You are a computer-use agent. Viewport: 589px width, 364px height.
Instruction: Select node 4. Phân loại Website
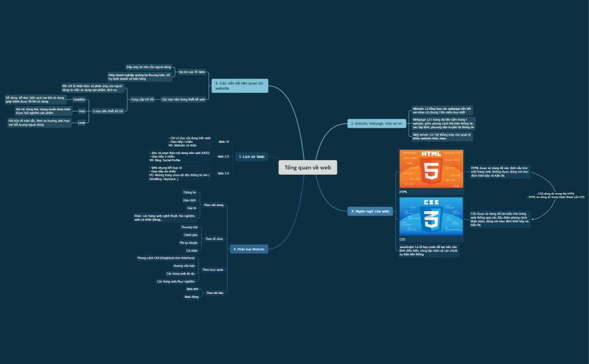(x=250, y=249)
